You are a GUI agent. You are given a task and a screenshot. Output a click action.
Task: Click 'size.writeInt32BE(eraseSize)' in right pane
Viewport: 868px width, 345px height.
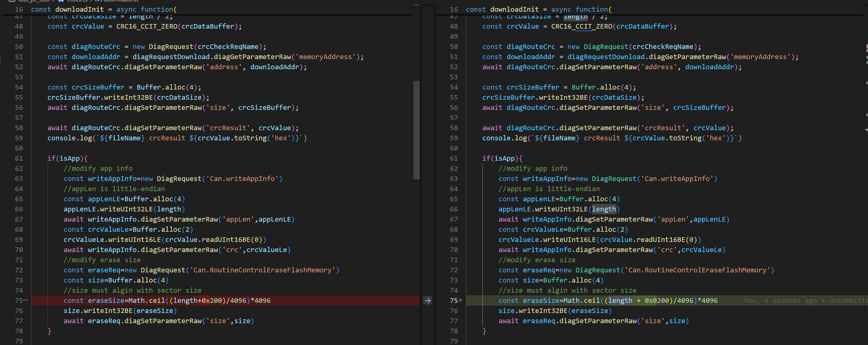pos(555,311)
